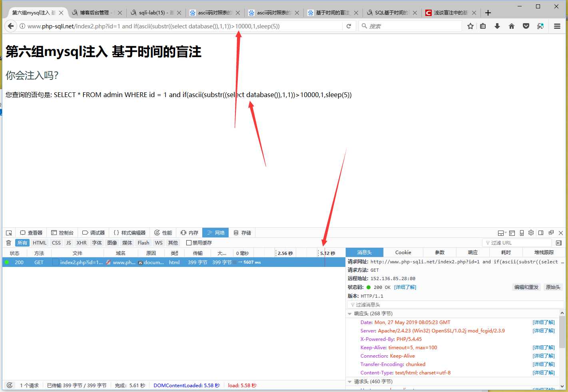Sort requests by 状态 column header
The image size is (568, 392).
[x=15, y=253]
